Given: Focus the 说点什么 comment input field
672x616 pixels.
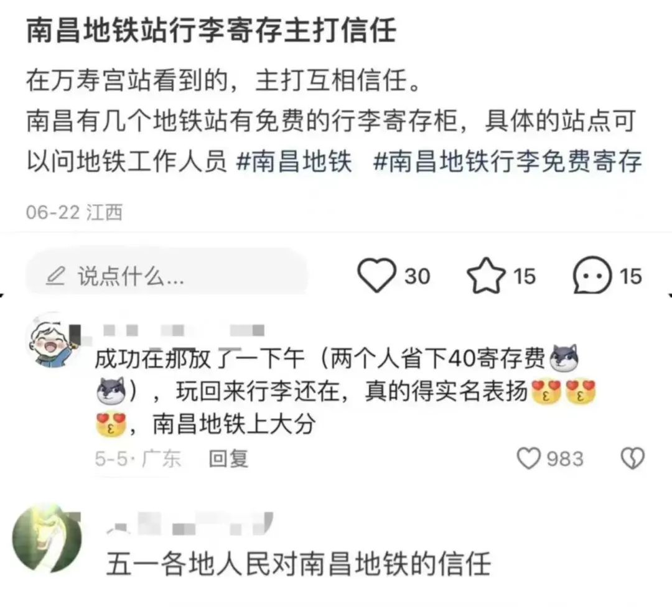Looking at the screenshot, I should (166, 275).
